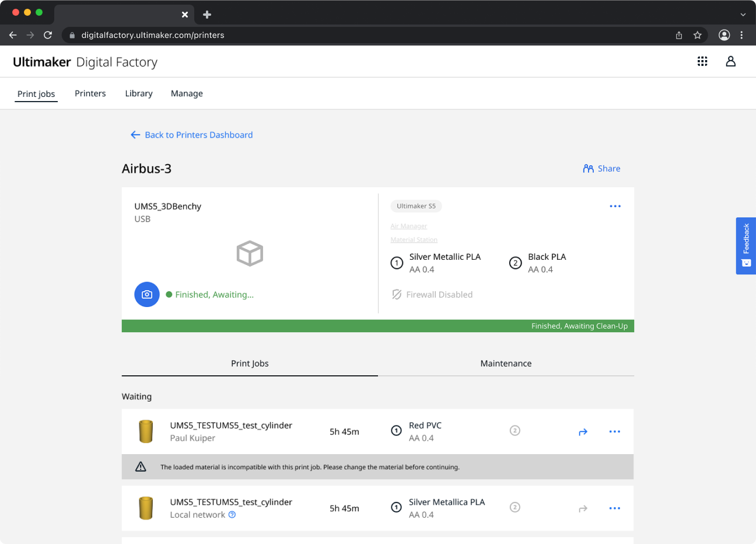
Task: Click the help icon beside Local network
Action: pos(232,515)
